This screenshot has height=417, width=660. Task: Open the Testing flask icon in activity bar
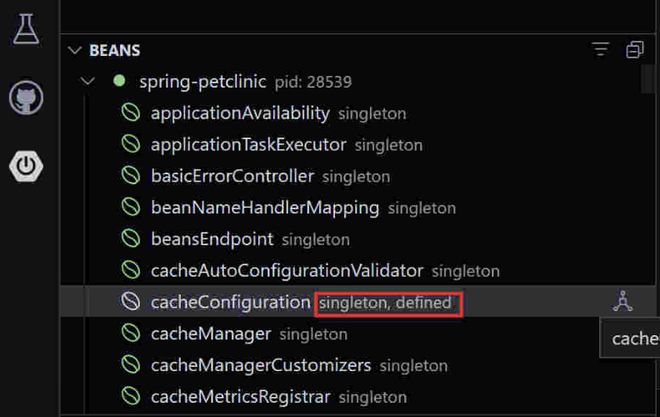tap(26, 29)
